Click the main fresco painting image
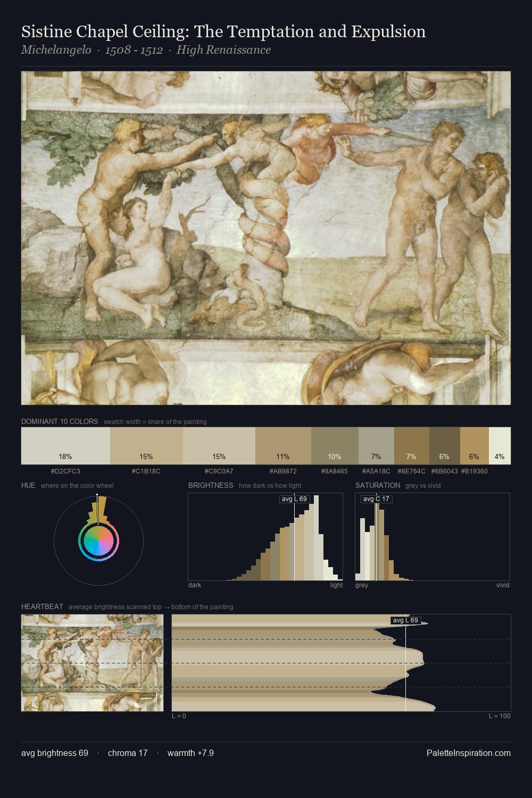 coord(266,238)
